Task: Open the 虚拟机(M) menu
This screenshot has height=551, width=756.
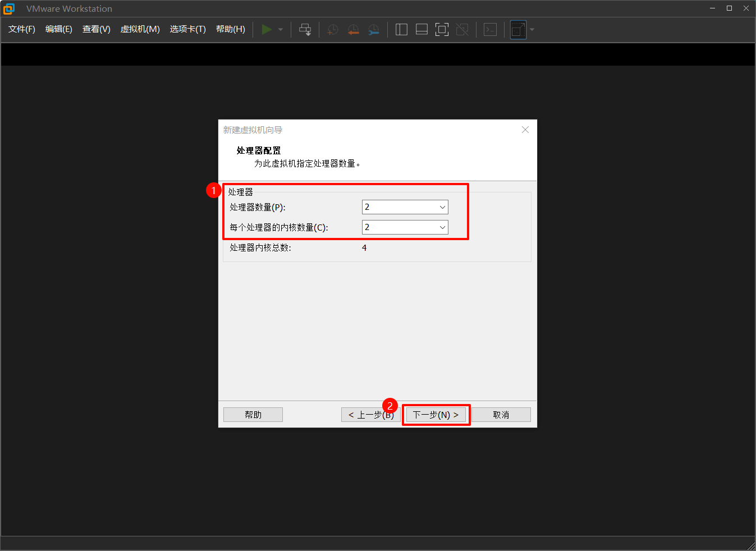Action: (x=140, y=29)
